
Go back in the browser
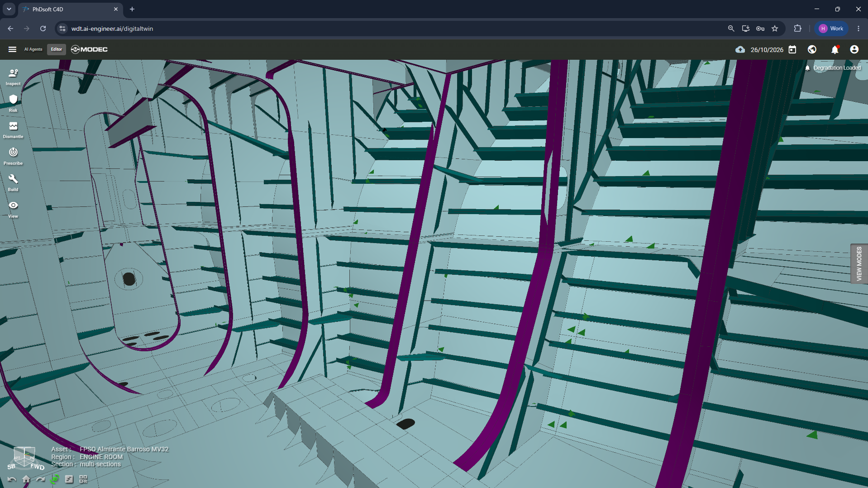[x=10, y=29]
